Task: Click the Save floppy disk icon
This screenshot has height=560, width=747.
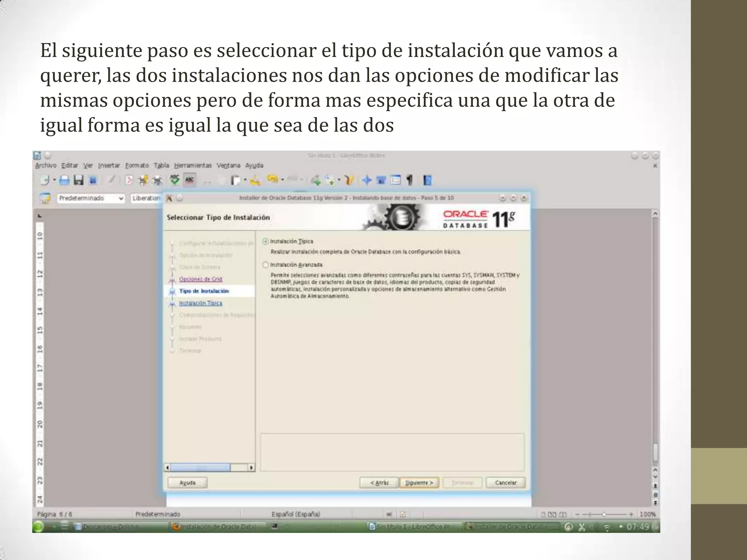Action: pos(78,180)
